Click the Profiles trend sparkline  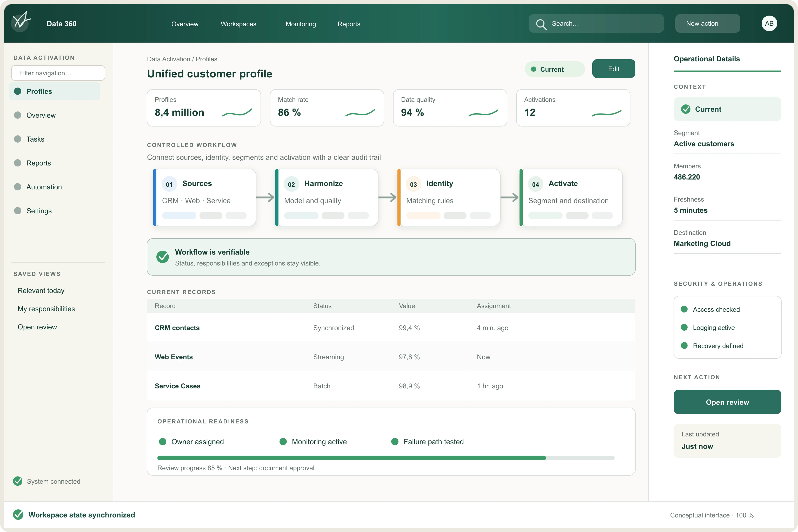coord(237,112)
